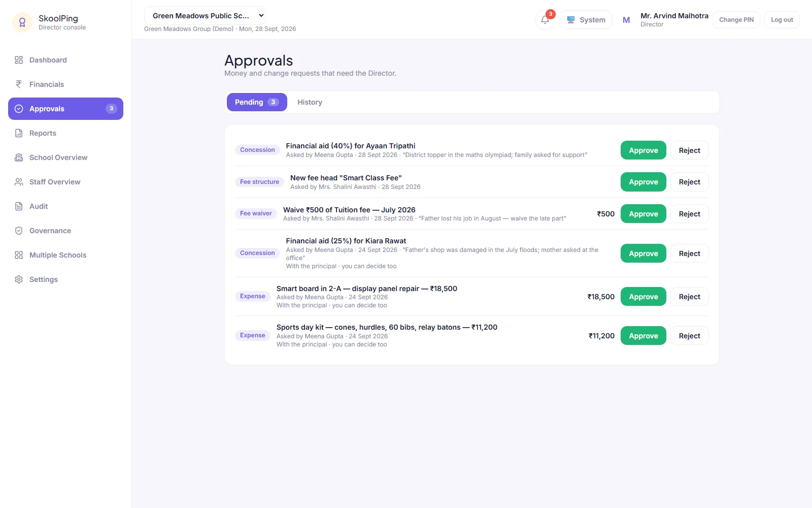Switch to the Pending tab
The image size is (812, 508).
tap(257, 102)
